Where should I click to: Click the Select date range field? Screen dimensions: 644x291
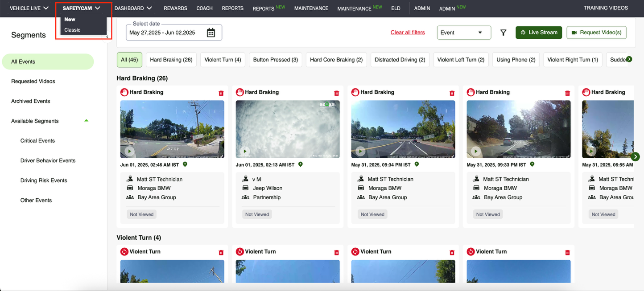click(x=174, y=33)
